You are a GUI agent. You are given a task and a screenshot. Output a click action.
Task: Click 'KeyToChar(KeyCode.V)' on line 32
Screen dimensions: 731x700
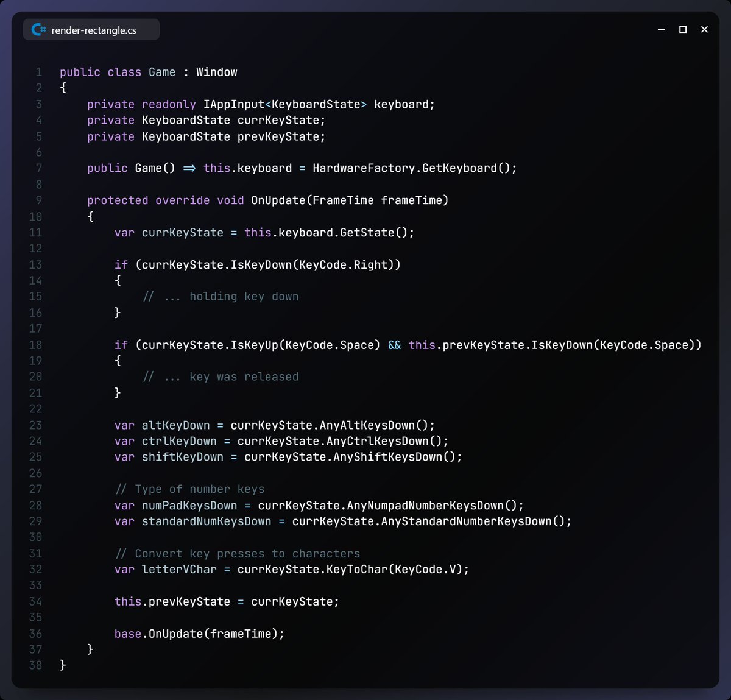pos(394,569)
